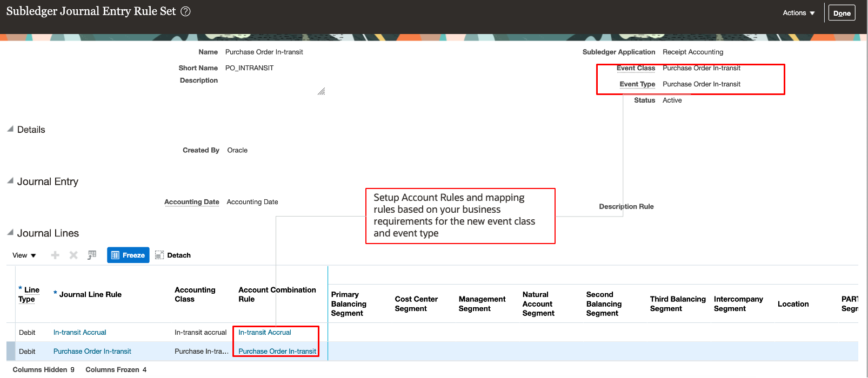The height and width of the screenshot is (378, 868).
Task: Click the Description Rule label
Action: (626, 207)
